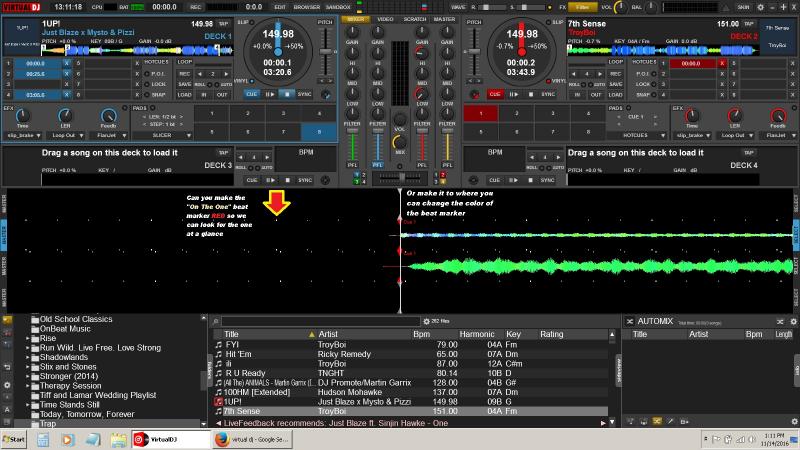Image resolution: width=800 pixels, height=450 pixels.
Task: Click the browser search field
Action: tap(320, 321)
